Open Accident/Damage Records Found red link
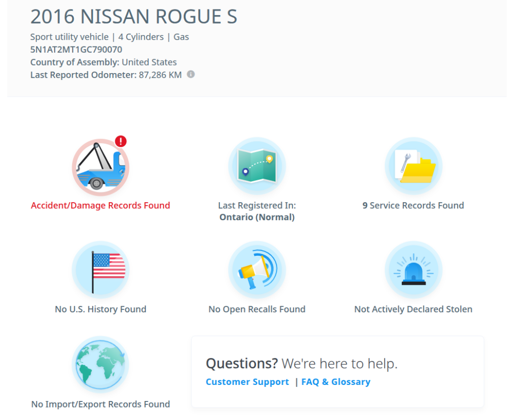The image size is (513, 420). (101, 205)
